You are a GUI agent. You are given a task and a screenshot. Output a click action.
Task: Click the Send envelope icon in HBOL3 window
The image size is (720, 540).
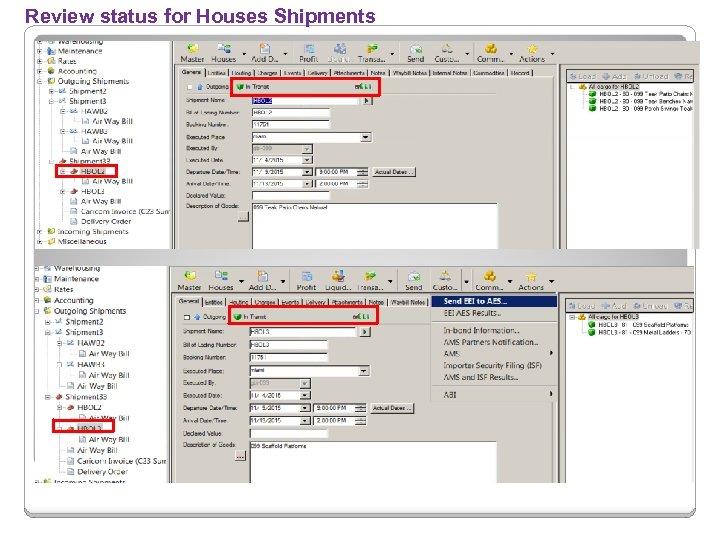[414, 277]
